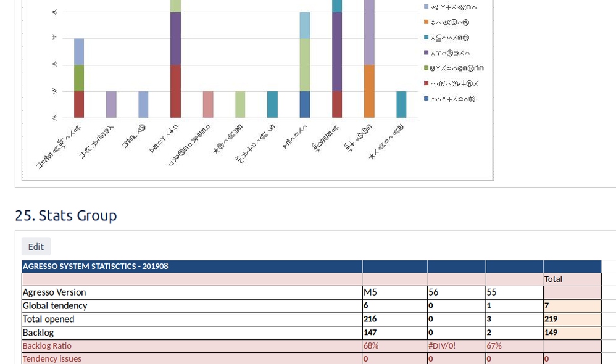
Task: Open the "25. Stats Group" section heading
Action: 65,215
